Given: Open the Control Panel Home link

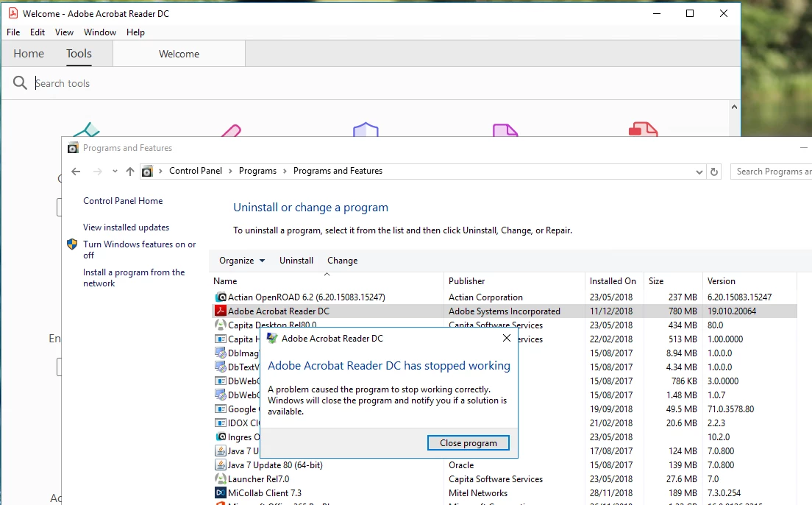Looking at the screenshot, I should coord(123,201).
